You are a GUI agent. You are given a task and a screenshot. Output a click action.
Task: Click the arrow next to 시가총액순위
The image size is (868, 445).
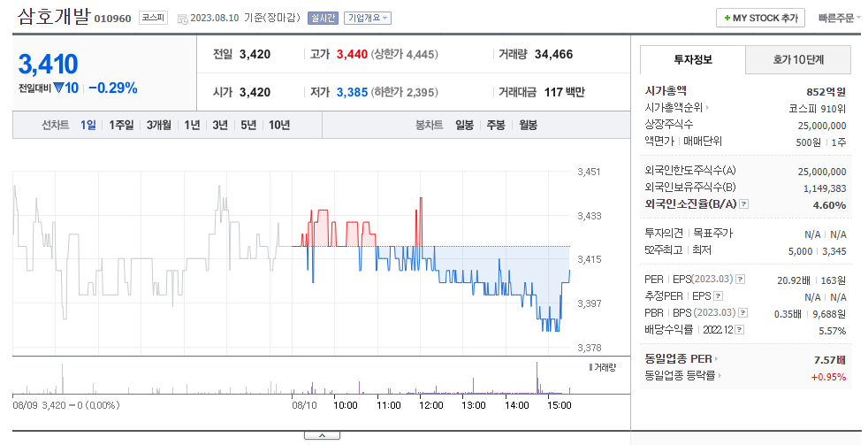click(707, 108)
